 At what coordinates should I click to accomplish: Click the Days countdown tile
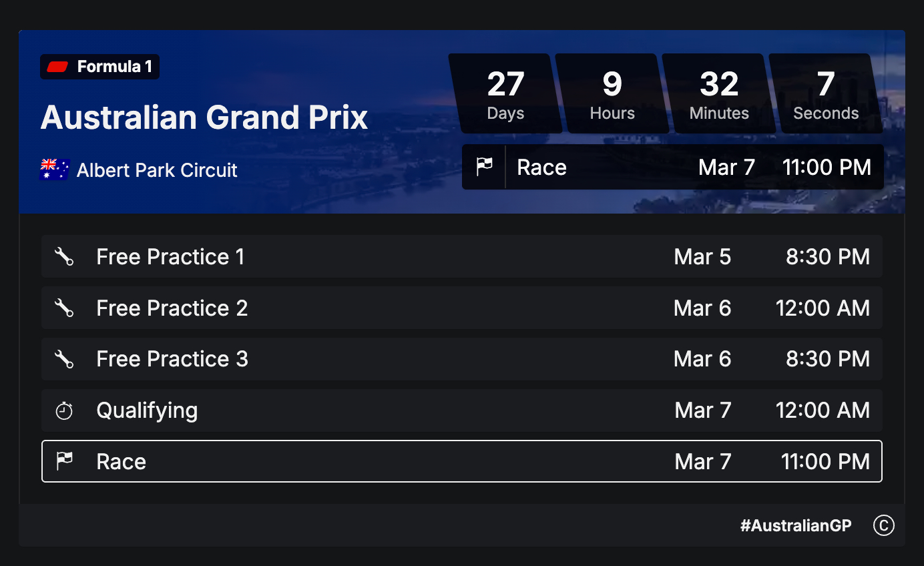505,93
